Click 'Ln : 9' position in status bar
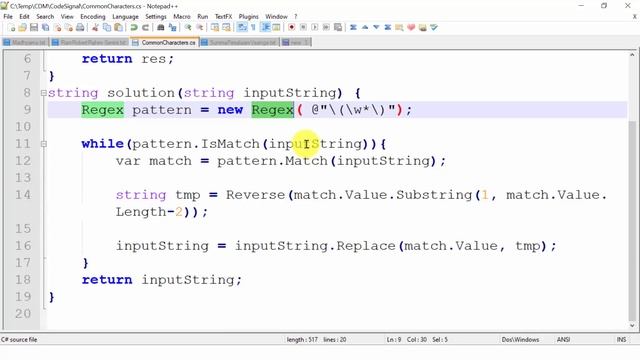 pyautogui.click(x=394, y=340)
